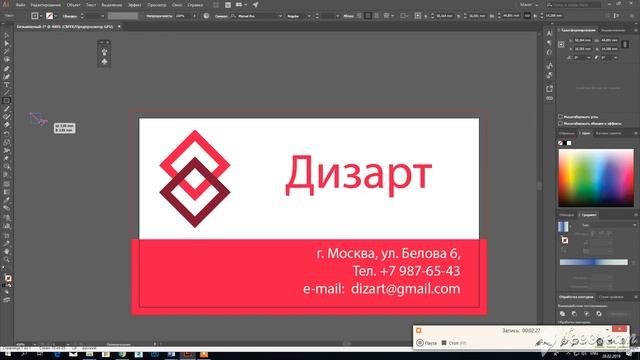640x360 pixels.
Task: Click the Recolor Artwork wheel icon
Action: pyautogui.click(x=206, y=16)
